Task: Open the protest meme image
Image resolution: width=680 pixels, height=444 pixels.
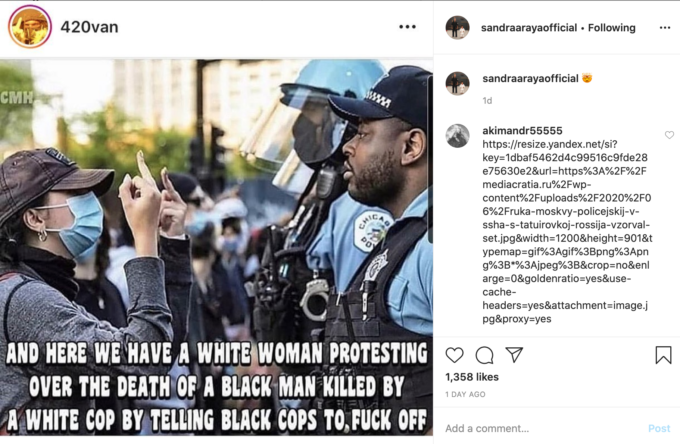Action: pos(216,247)
